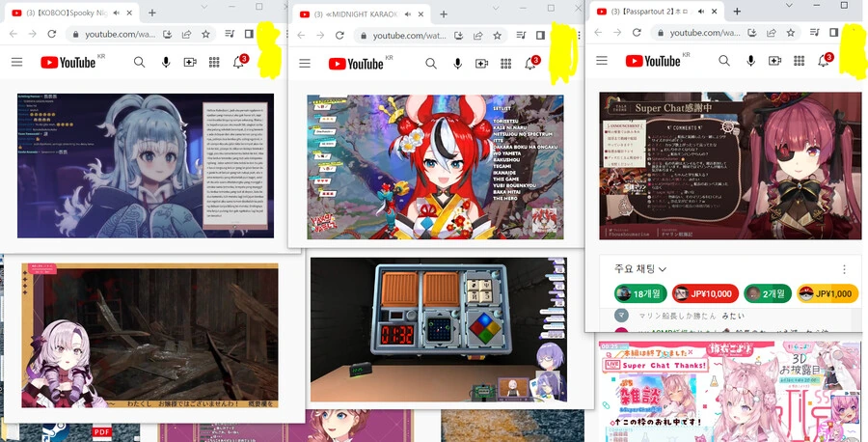The width and height of the screenshot is (868, 442).
Task: Click the Super Chat感謝中 video player
Action: [730, 166]
